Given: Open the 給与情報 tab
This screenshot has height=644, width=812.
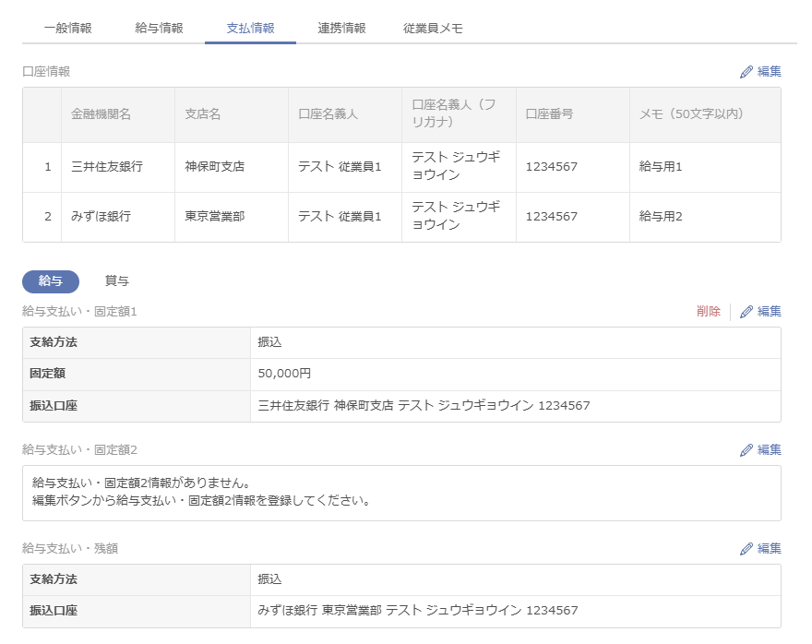Looking at the screenshot, I should 159,29.
